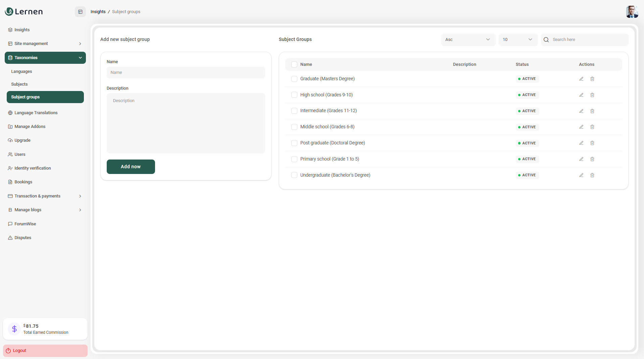This screenshot has height=359, width=644.
Task: Open the rows-per-page dropdown showing 10
Action: (x=517, y=40)
